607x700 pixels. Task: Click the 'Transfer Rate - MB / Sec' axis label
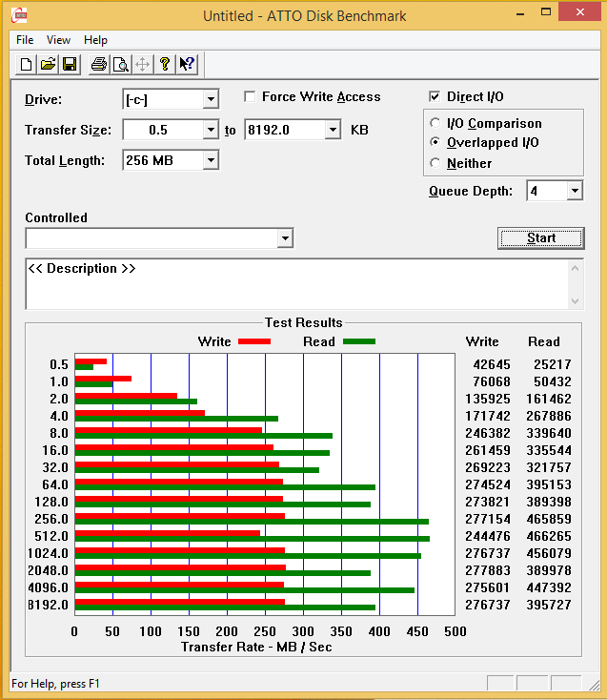click(x=256, y=647)
